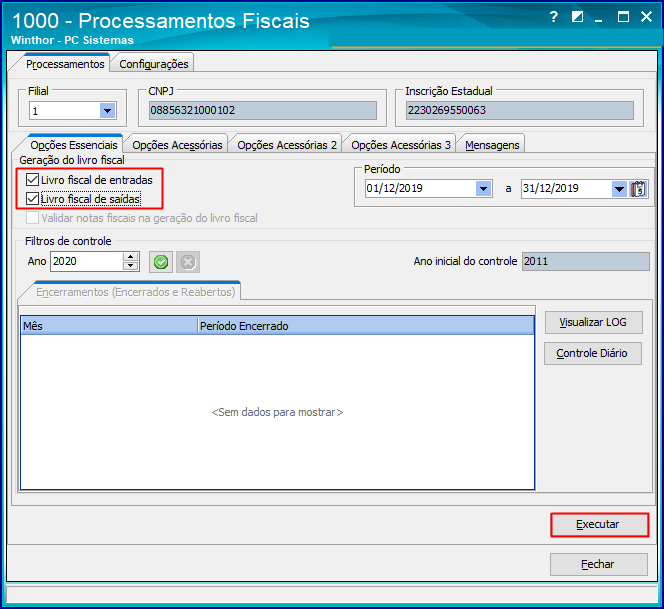
Task: Increase the Ano value with up arrow
Action: click(x=131, y=257)
